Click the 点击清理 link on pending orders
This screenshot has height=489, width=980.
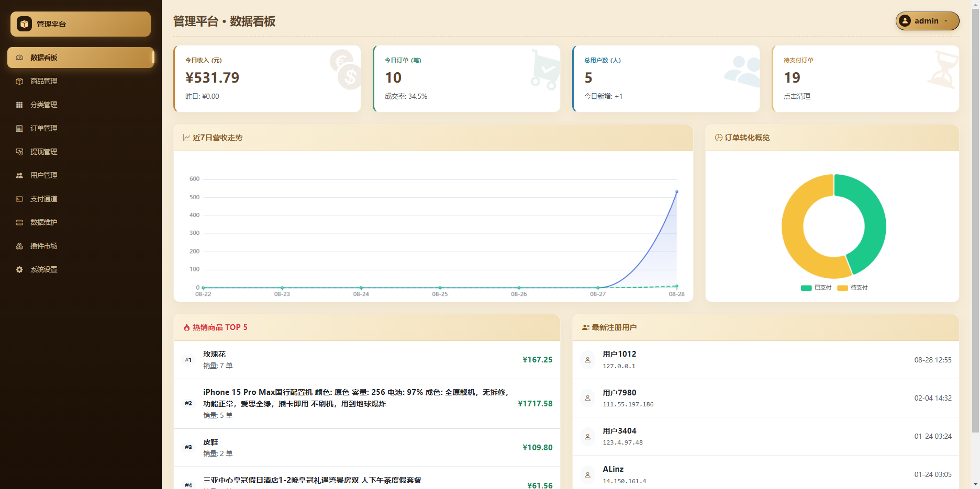click(797, 96)
